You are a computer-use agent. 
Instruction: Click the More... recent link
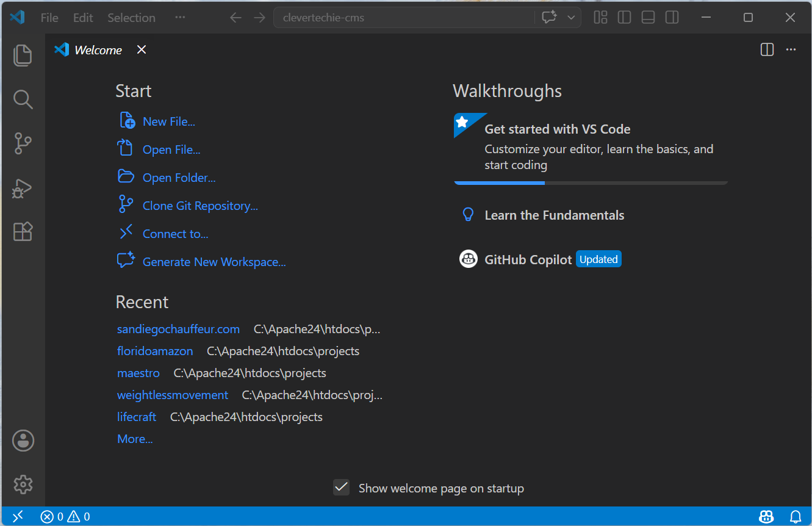coord(135,439)
